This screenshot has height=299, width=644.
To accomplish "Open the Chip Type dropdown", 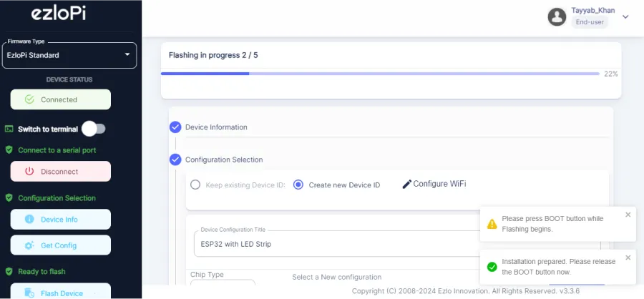I will coord(222,288).
